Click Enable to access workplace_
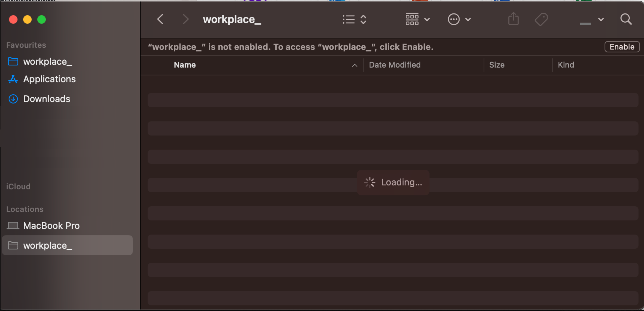The image size is (644, 311). (x=622, y=47)
